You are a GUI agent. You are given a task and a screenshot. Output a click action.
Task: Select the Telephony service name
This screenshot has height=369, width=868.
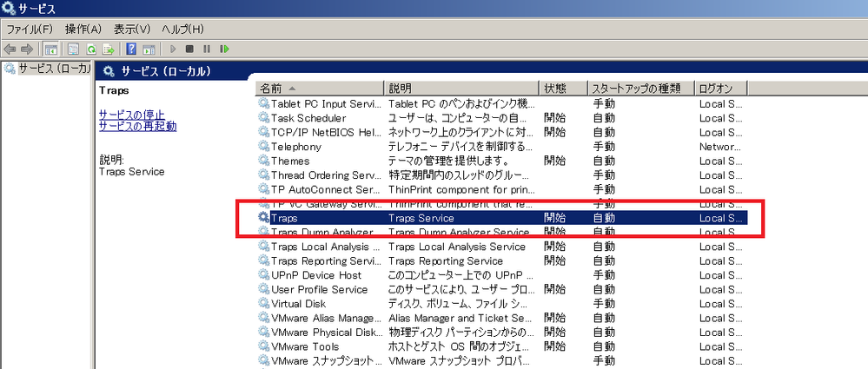pyautogui.click(x=296, y=147)
